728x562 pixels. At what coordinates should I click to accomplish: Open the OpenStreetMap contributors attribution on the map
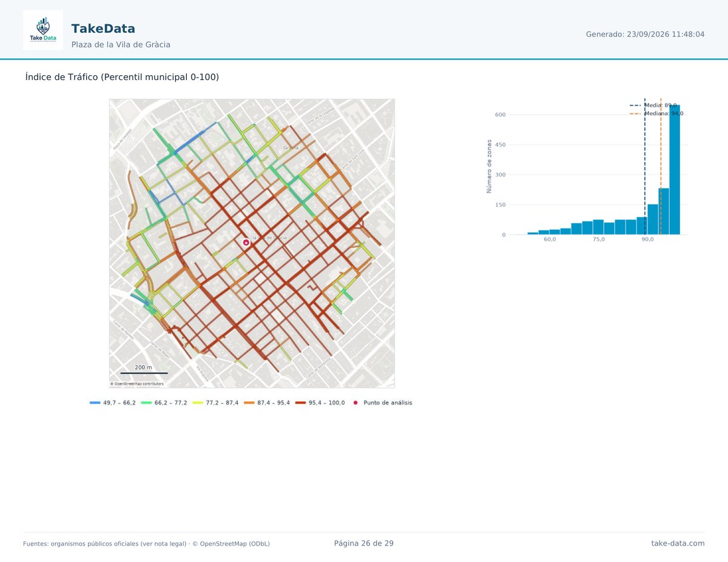point(137,384)
